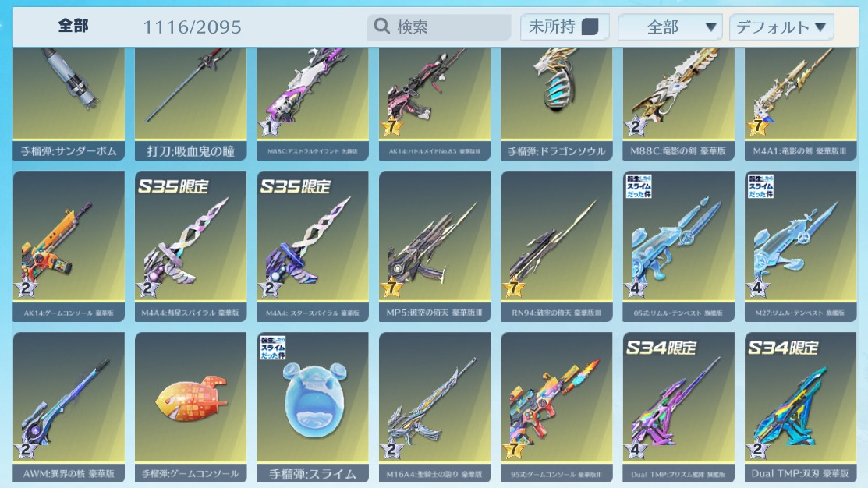Choose MP5:破空の倚天 豪華版 weapon

point(434,246)
